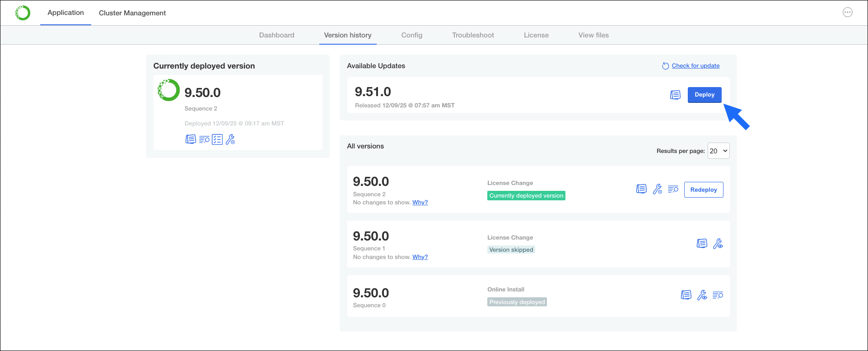Click License Change label in Sequence 1 row
Image resolution: width=868 pixels, height=351 pixels.
[x=510, y=238]
